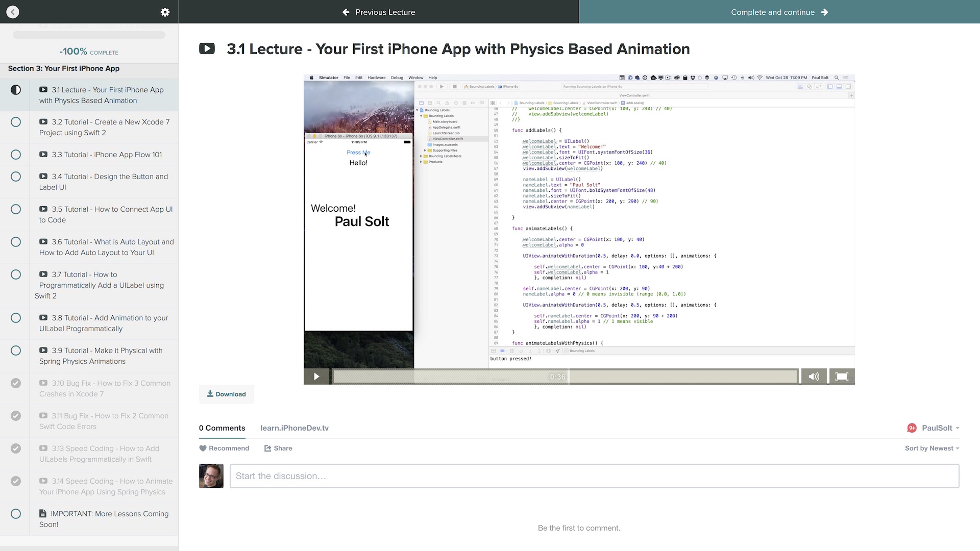Viewport: 980px width, 551px height.
Task: Mute the video volume speaker icon
Action: (814, 377)
